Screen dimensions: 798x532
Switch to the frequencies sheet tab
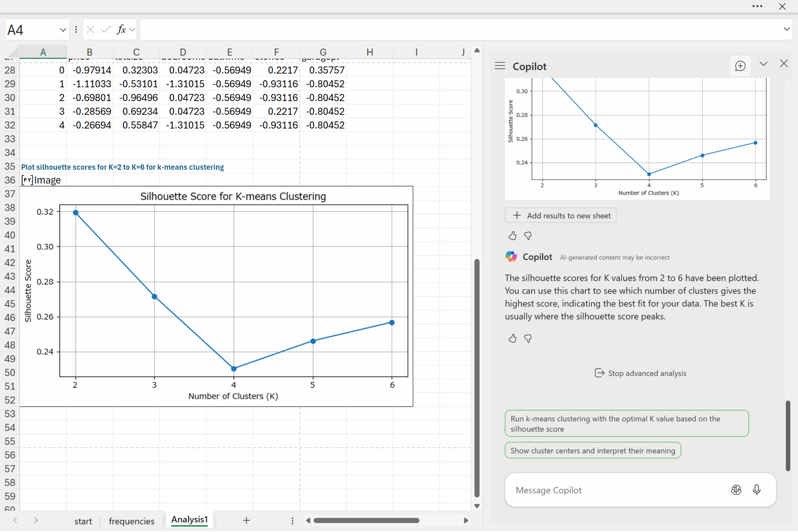click(x=131, y=521)
